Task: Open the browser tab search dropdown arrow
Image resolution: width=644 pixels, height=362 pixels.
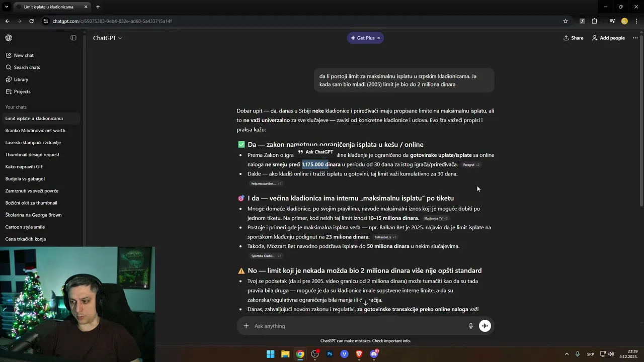Action: tap(6, 7)
